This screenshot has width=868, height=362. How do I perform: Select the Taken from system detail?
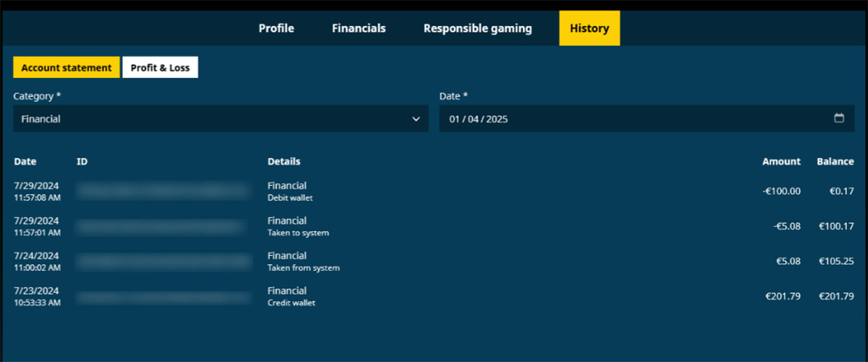304,268
